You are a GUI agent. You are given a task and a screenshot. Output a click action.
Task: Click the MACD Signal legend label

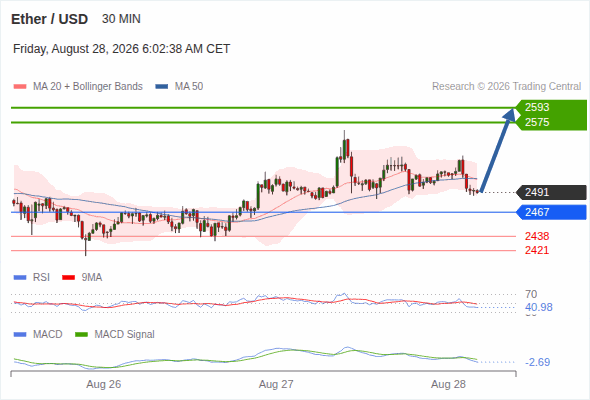pyautogui.click(x=125, y=335)
